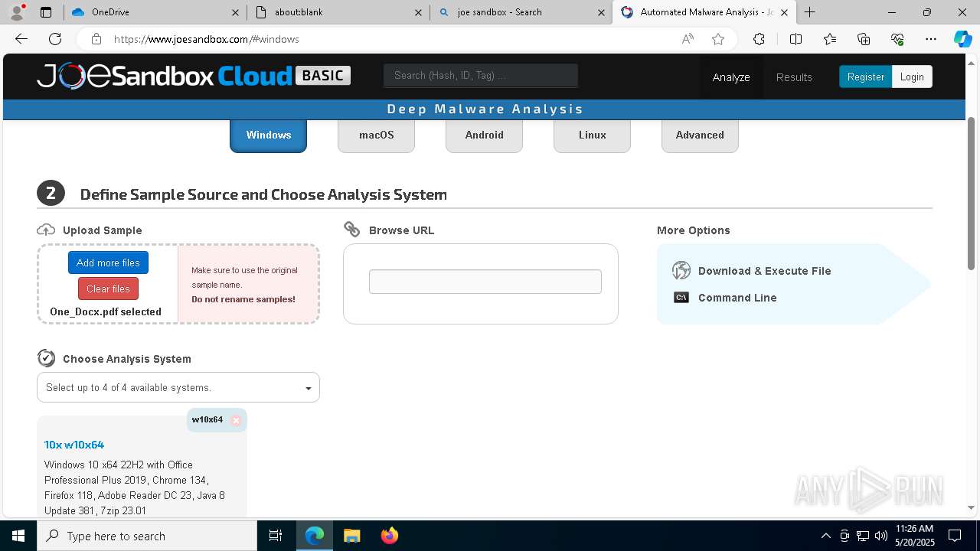Image resolution: width=980 pixels, height=551 pixels.
Task: Open Copilot sidebar icon
Action: (x=962, y=39)
